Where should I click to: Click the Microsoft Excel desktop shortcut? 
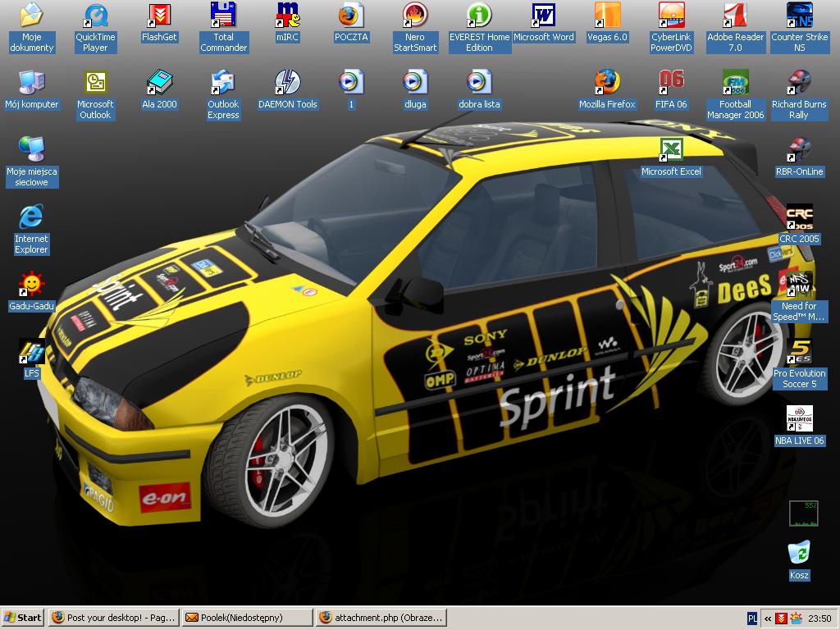(x=671, y=151)
